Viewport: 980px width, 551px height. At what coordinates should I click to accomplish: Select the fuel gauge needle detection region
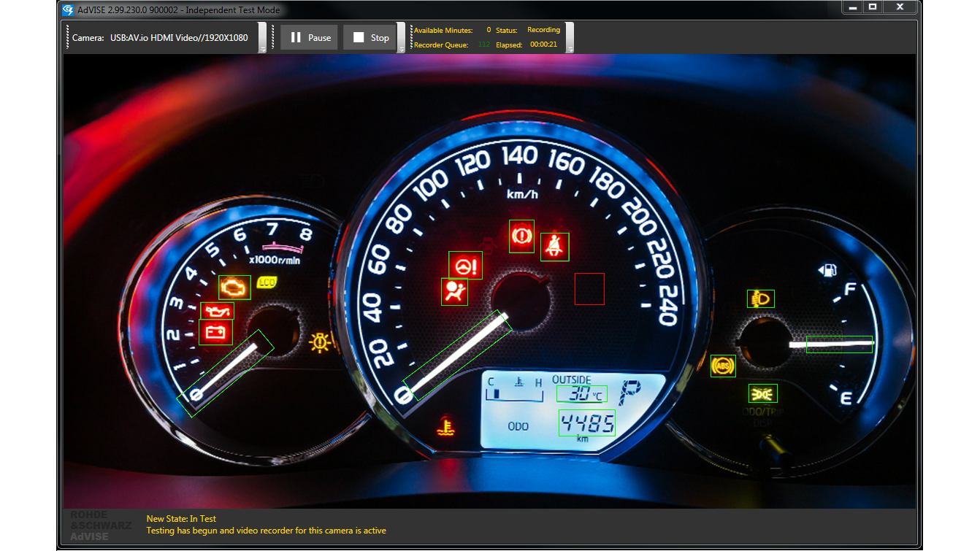(838, 343)
